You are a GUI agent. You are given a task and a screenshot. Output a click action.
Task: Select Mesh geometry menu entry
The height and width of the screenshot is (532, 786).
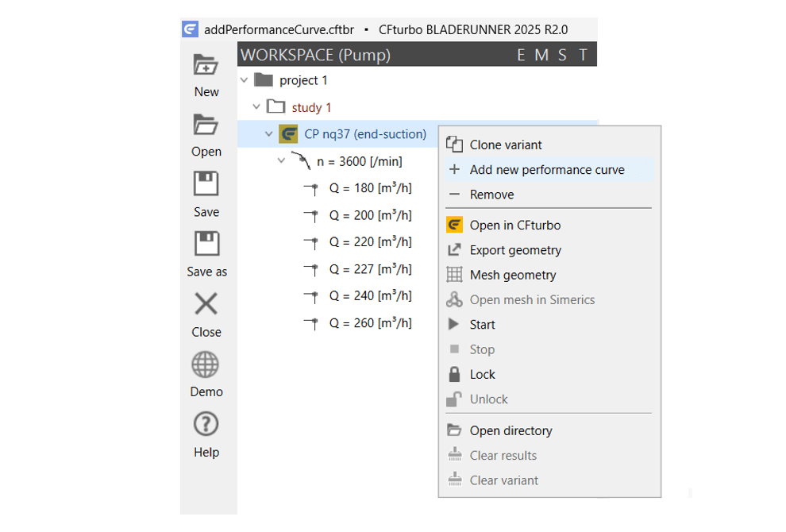(x=549, y=275)
